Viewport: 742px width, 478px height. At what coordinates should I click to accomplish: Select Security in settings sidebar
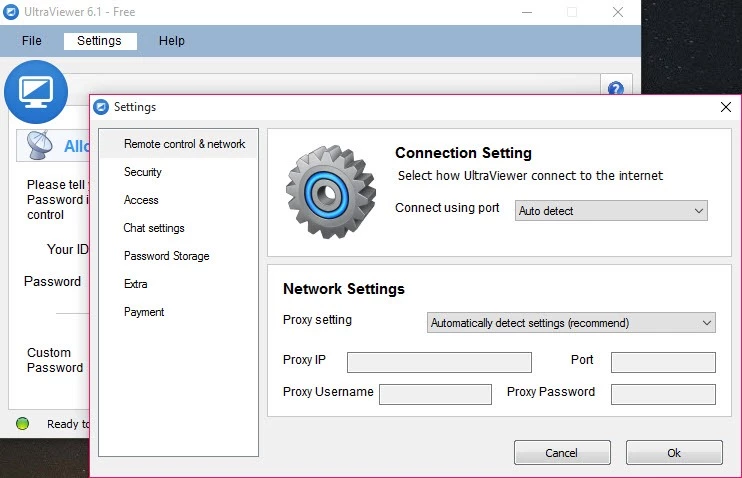[143, 172]
